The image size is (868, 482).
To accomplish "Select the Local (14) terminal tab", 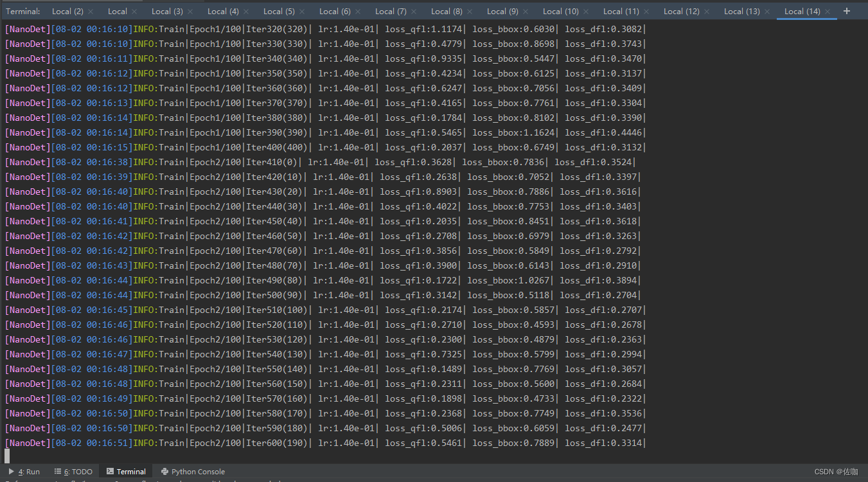I will [x=802, y=12].
